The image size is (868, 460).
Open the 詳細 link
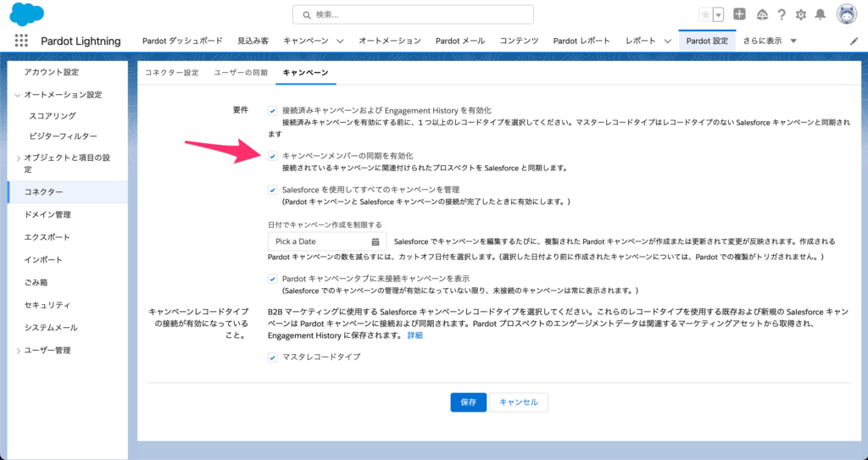(415, 335)
